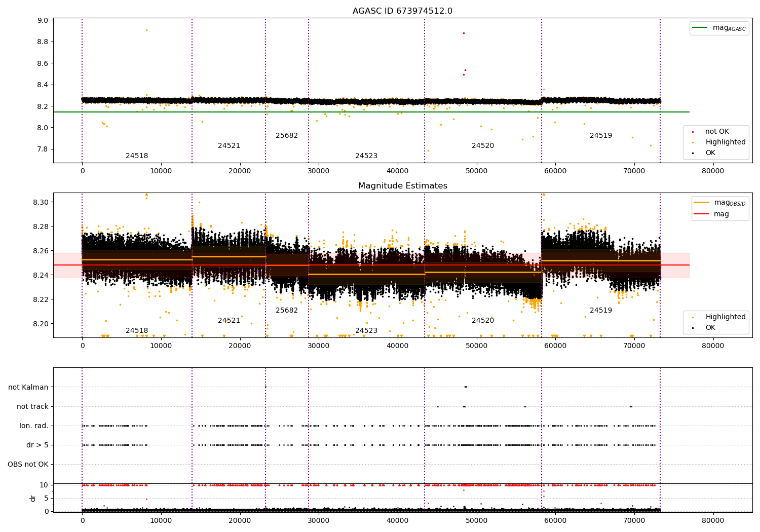Click the 10 tick on the dr axis
Screen dimensions: 760x532
pos(44,485)
